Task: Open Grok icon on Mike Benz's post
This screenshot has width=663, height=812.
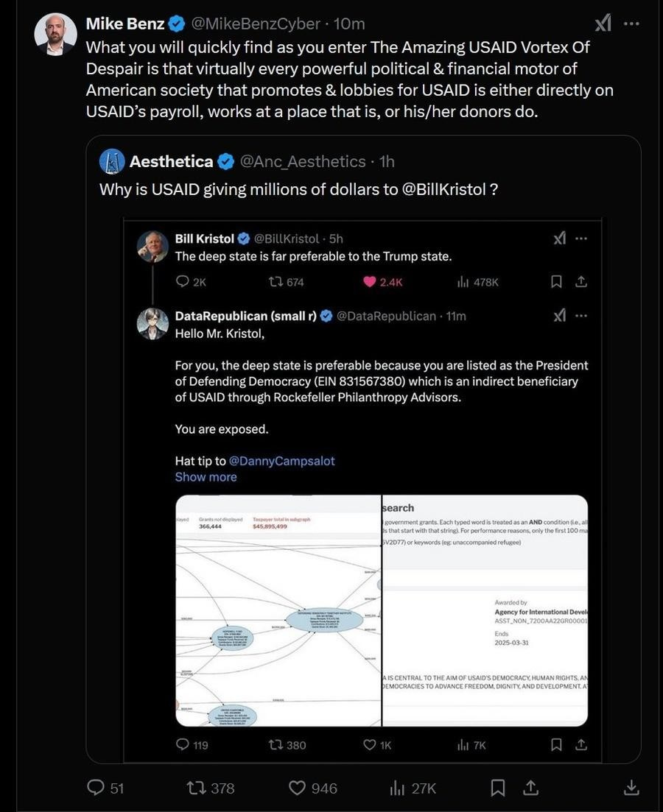Action: point(603,24)
